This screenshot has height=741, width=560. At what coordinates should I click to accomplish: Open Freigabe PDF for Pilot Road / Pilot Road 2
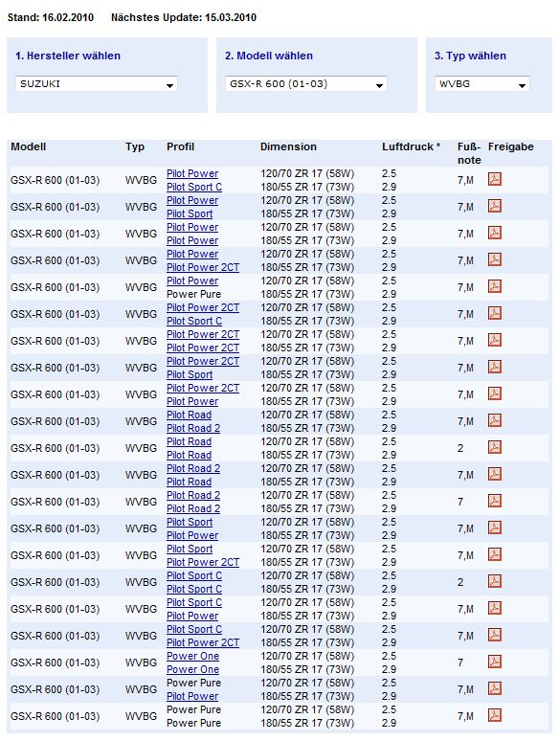tap(495, 421)
